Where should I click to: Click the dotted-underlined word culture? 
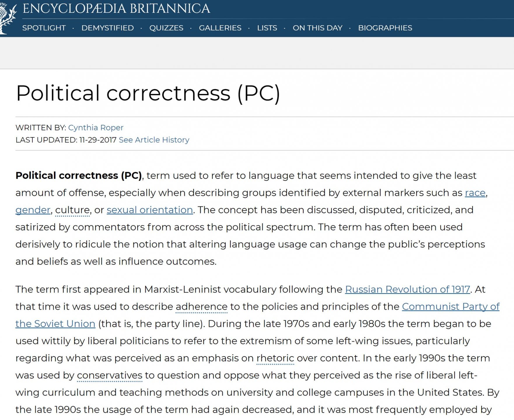(x=72, y=210)
